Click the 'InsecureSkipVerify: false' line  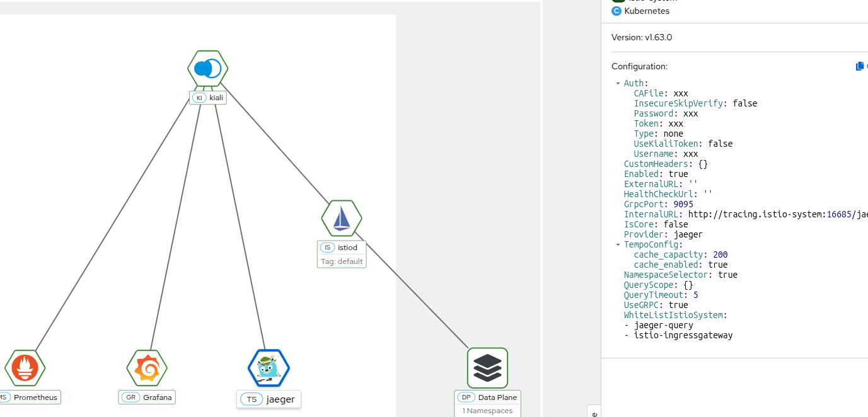(695, 103)
